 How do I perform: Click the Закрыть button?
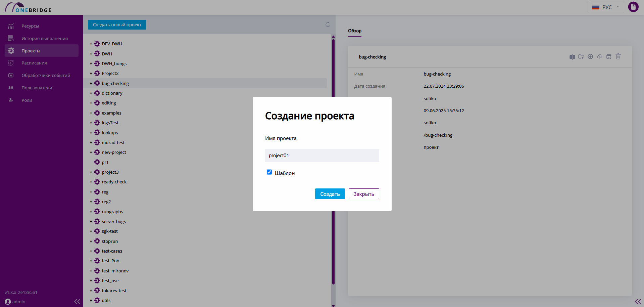pyautogui.click(x=364, y=194)
